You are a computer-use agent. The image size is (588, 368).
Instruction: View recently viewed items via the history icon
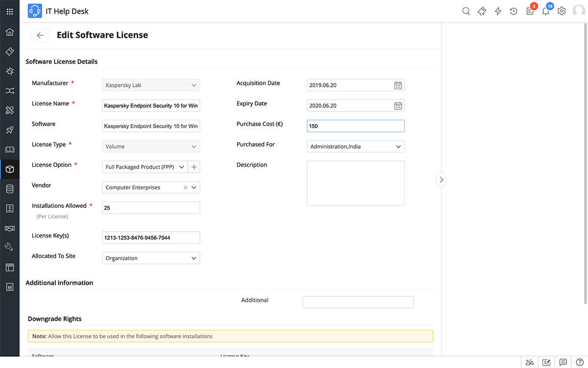pyautogui.click(x=514, y=10)
